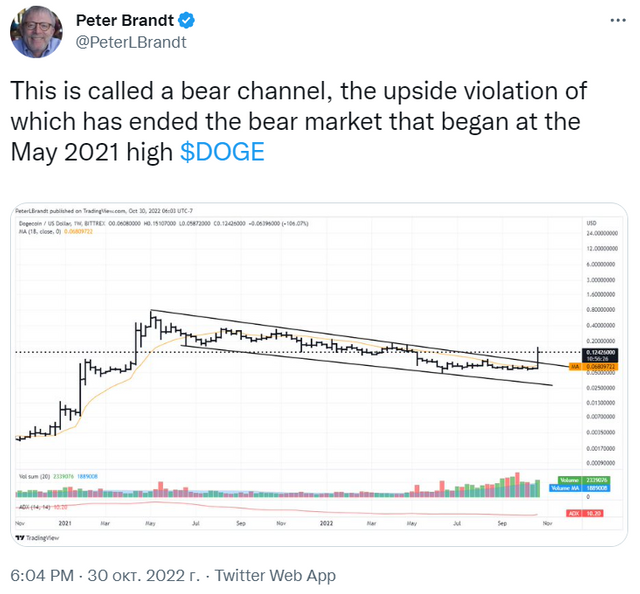The image size is (640, 594).
Task: Open the @PeterLBrandt handle link
Action: (131, 42)
